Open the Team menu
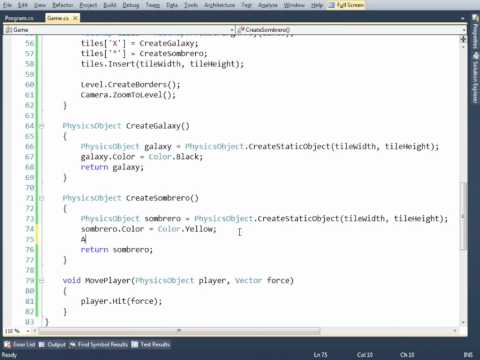This screenshot has height=360, width=480. pos(153,5)
